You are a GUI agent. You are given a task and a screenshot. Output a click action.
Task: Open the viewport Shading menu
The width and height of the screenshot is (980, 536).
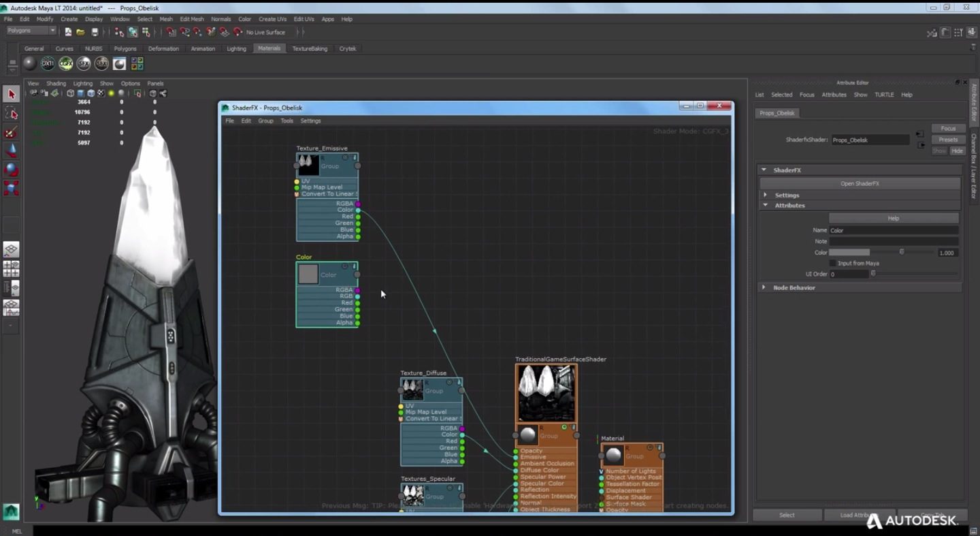pos(56,83)
